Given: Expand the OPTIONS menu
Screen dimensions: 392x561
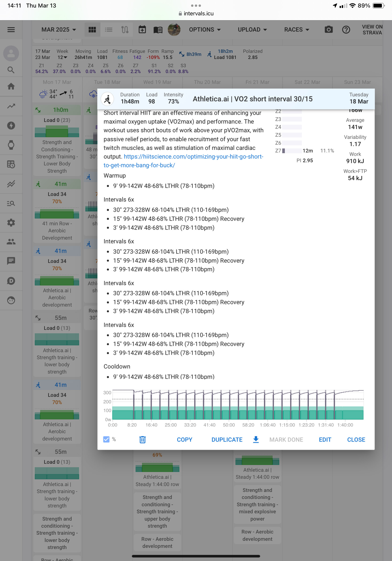Looking at the screenshot, I should point(205,30).
